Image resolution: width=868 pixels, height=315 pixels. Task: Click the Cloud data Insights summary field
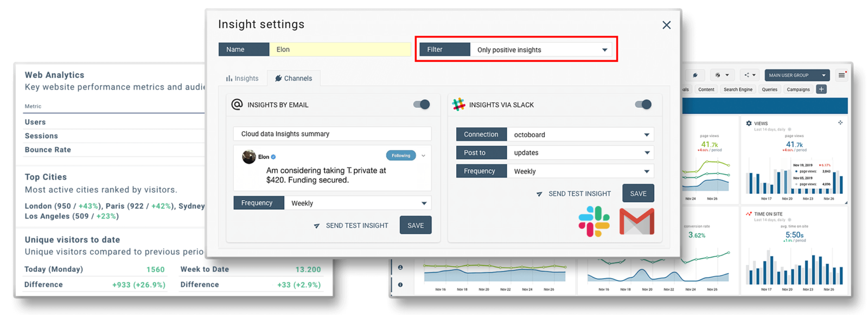pyautogui.click(x=332, y=134)
